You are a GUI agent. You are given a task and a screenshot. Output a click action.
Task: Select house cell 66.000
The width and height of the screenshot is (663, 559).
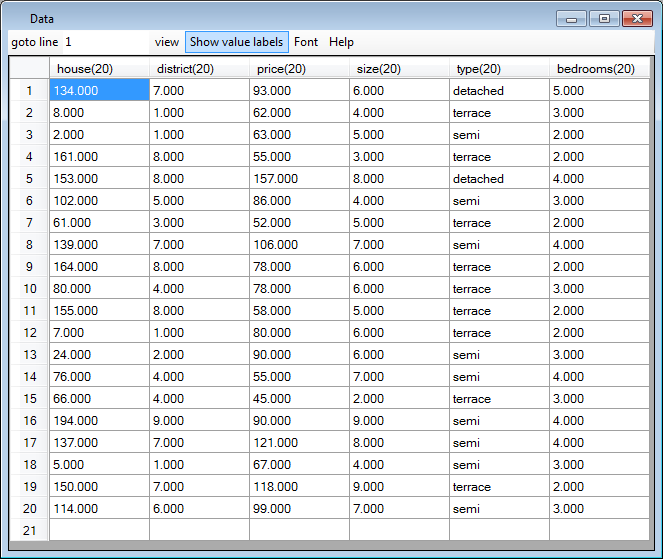click(x=99, y=398)
